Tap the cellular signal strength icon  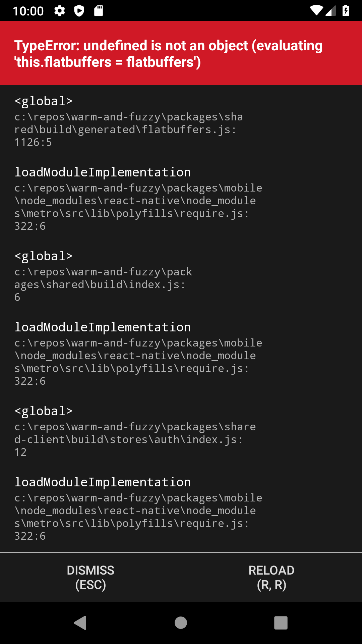pos(330,11)
